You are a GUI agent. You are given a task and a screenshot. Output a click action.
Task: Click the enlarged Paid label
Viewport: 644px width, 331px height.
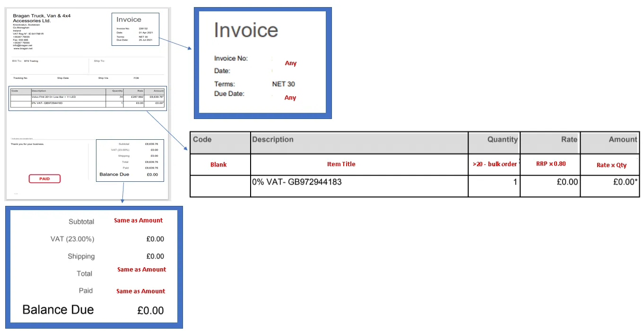coord(86,290)
